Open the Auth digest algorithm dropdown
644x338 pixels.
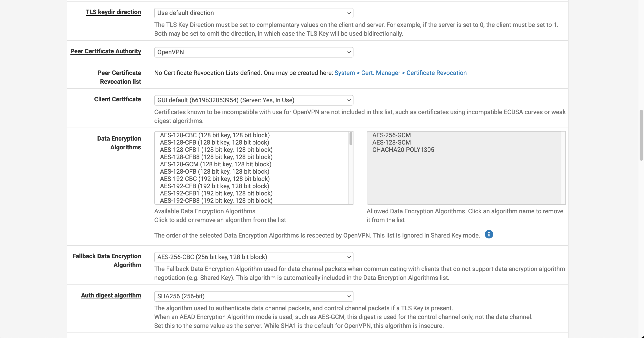[254, 297]
